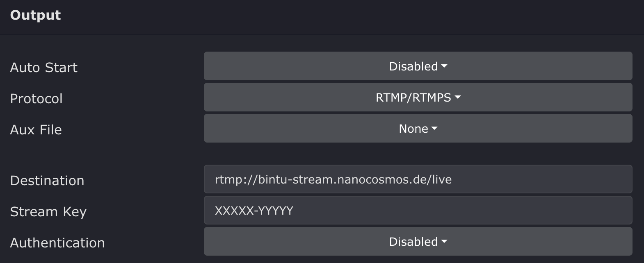This screenshot has height=263, width=644.
Task: Open the Protocol dropdown
Action: point(418,97)
